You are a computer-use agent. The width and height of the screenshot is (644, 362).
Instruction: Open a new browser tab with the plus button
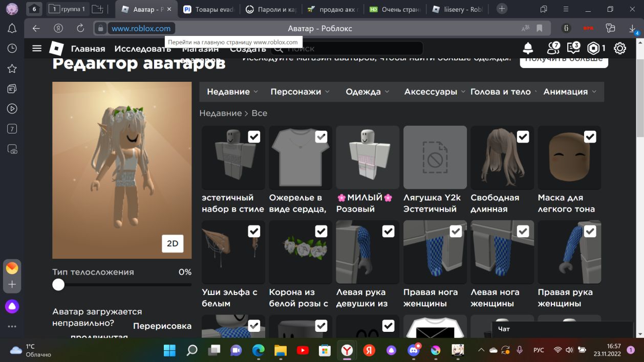(502, 9)
